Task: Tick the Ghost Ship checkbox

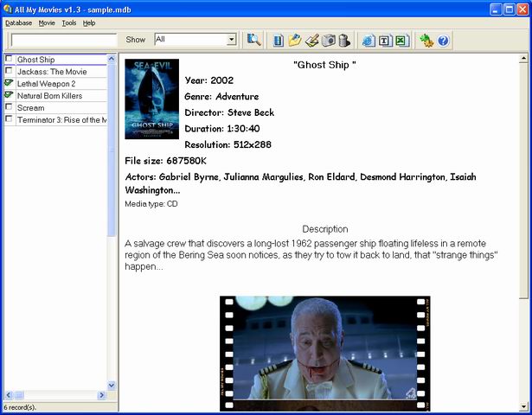Action: [9, 59]
